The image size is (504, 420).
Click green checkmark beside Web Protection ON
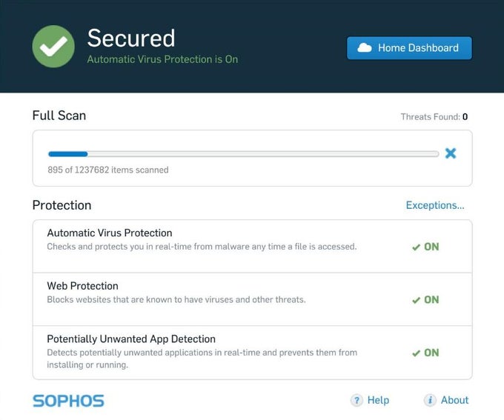coord(416,300)
